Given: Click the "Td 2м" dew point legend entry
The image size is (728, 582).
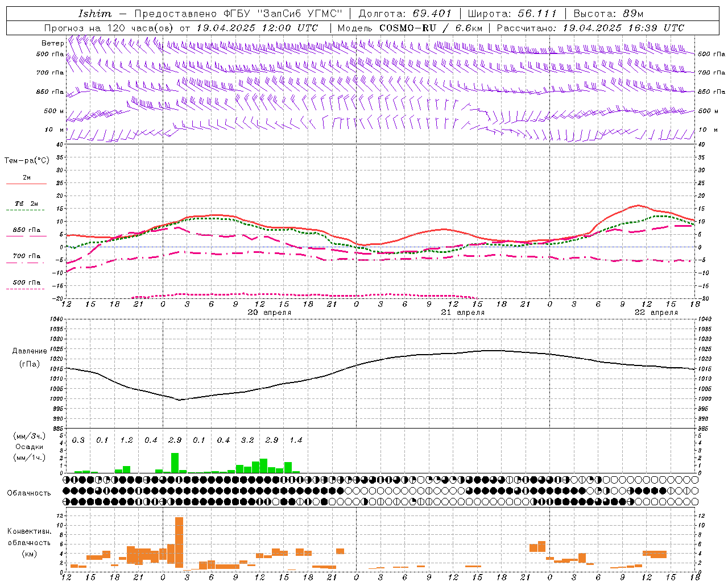Looking at the screenshot, I should pos(27,203).
